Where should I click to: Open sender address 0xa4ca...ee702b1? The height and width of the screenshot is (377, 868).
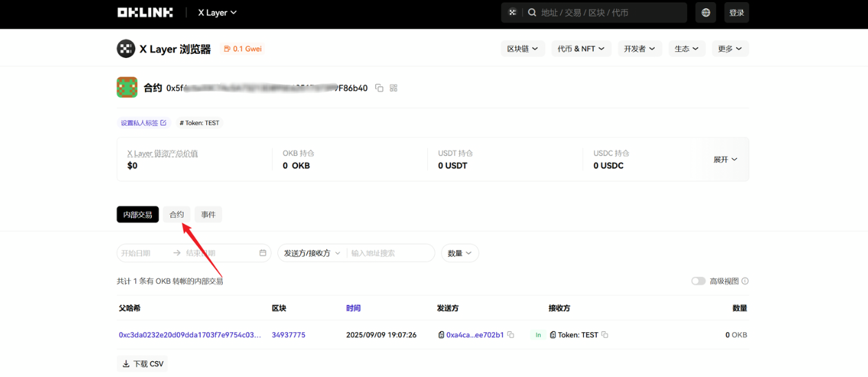click(x=475, y=335)
